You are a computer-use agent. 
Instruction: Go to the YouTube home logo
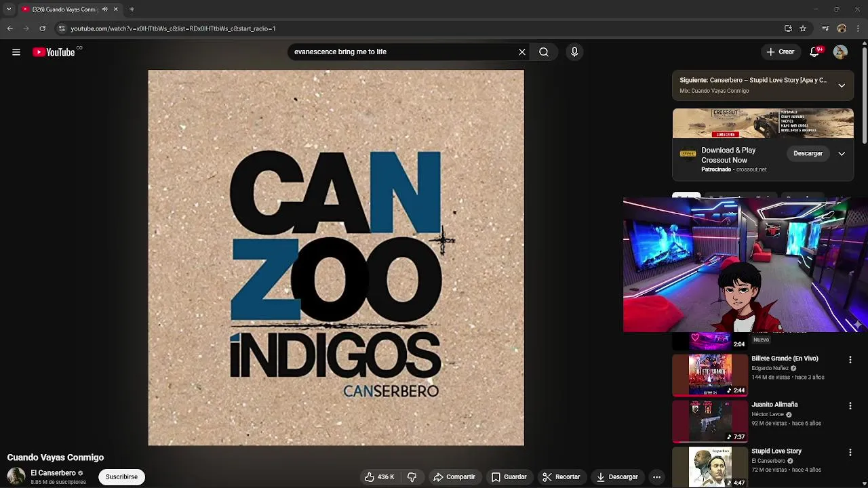point(54,52)
